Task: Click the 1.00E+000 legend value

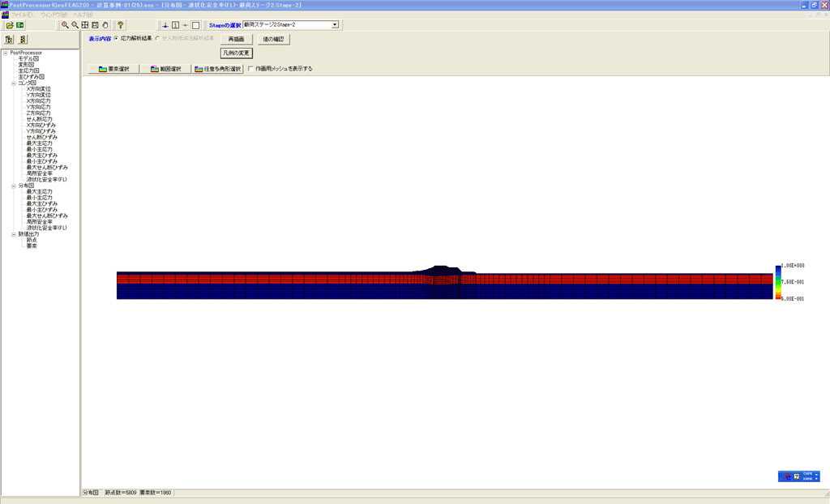Action: [x=793, y=266]
